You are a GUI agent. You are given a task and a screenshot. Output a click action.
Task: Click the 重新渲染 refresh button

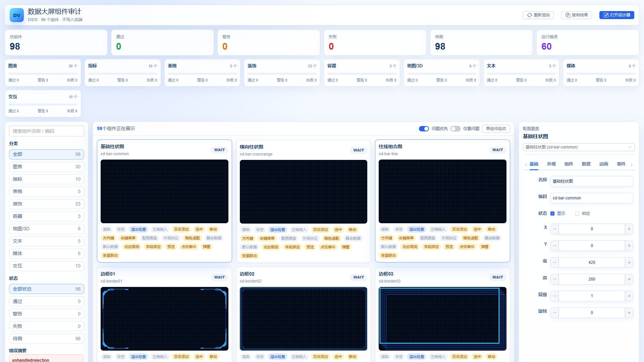tap(538, 15)
